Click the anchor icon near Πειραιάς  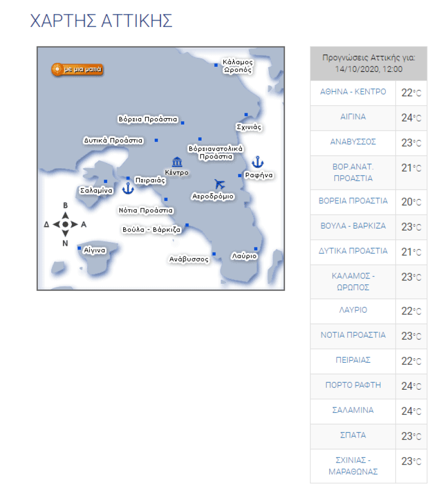tap(128, 188)
